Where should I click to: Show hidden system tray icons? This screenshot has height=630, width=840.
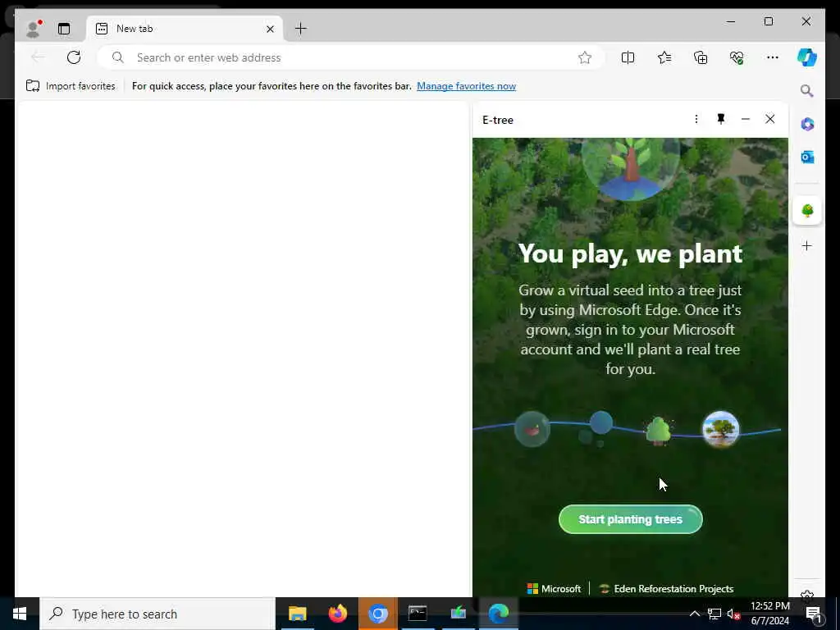[694, 614]
